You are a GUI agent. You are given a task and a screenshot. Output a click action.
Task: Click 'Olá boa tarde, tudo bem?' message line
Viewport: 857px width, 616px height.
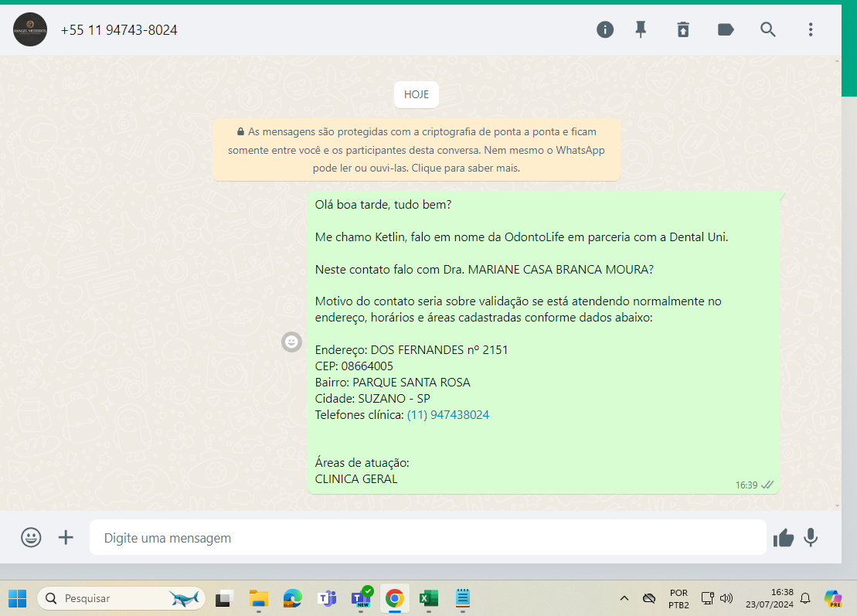[x=383, y=205]
